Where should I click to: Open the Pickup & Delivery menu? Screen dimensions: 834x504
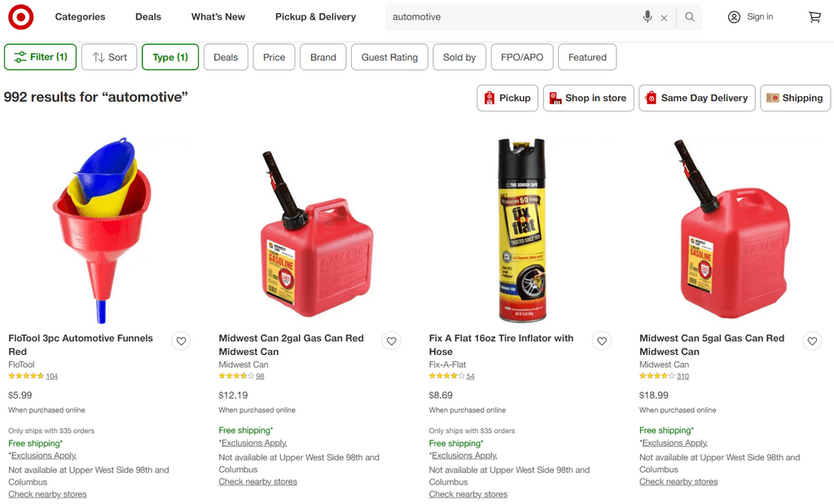point(315,16)
